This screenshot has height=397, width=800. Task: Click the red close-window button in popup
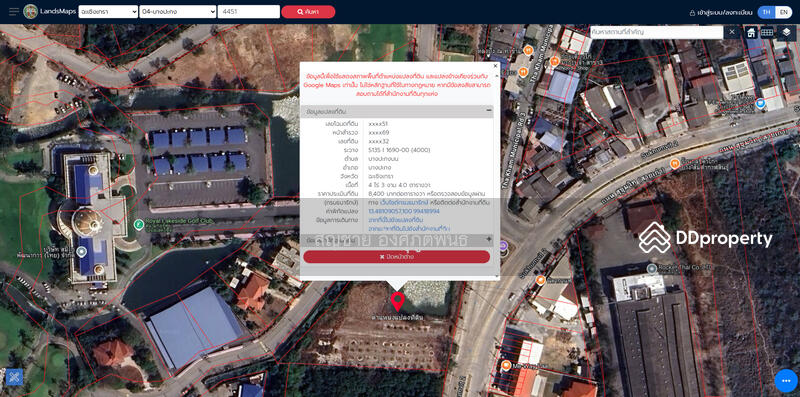click(396, 257)
